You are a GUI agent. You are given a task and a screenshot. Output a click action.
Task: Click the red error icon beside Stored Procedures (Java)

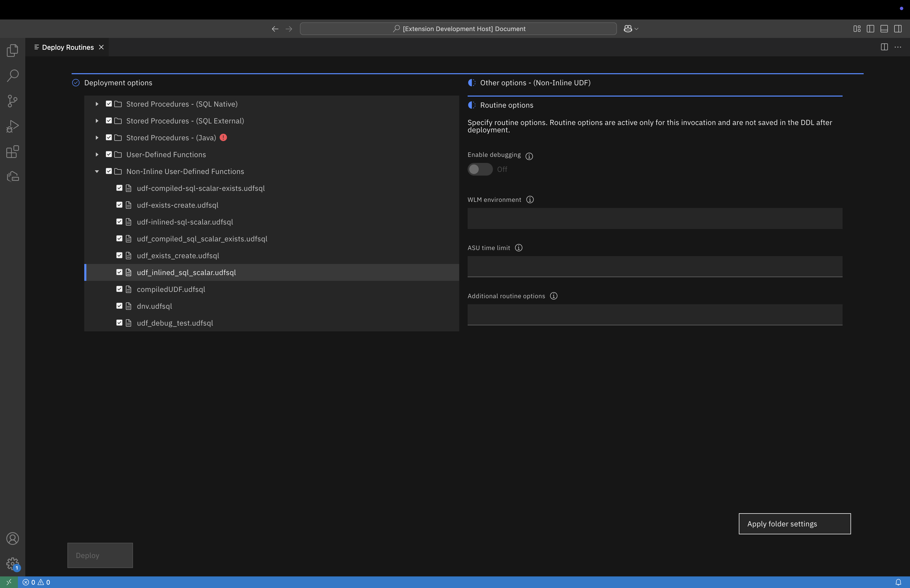pos(223,137)
